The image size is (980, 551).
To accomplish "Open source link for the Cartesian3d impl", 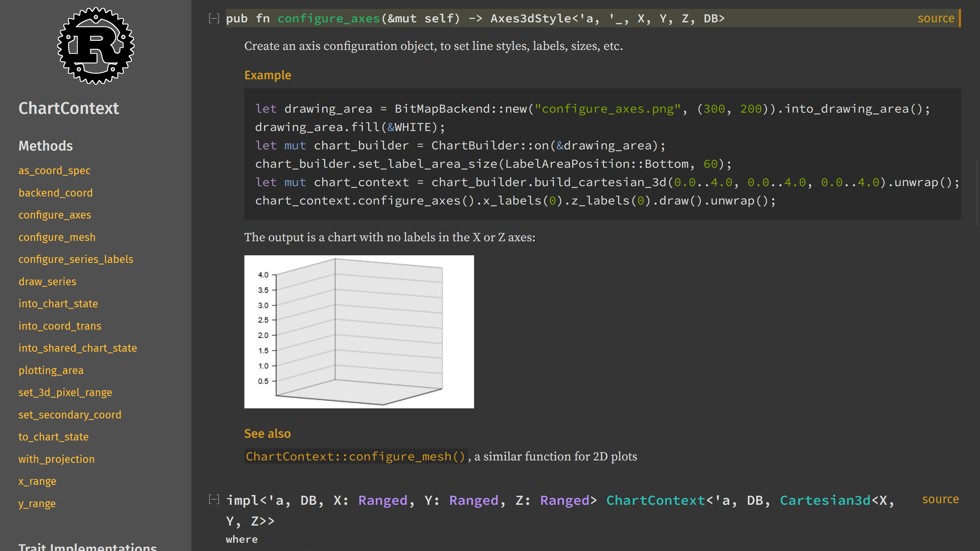I will tap(940, 499).
